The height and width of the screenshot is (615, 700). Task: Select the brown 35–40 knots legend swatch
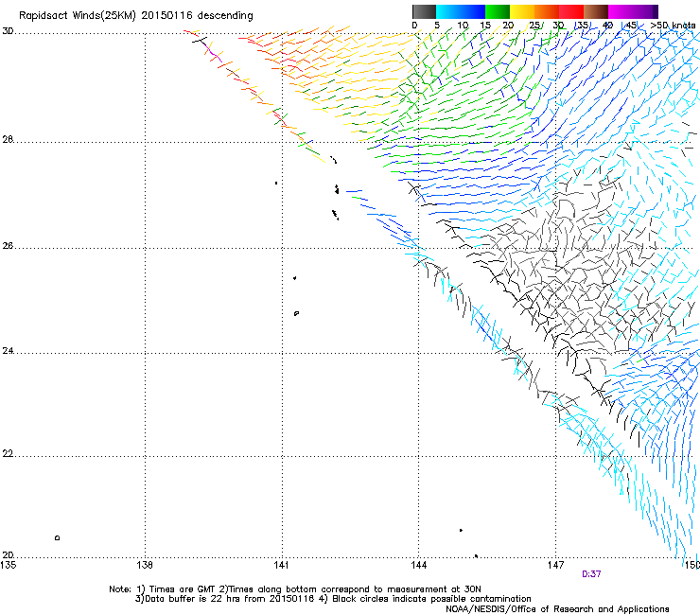[596, 11]
